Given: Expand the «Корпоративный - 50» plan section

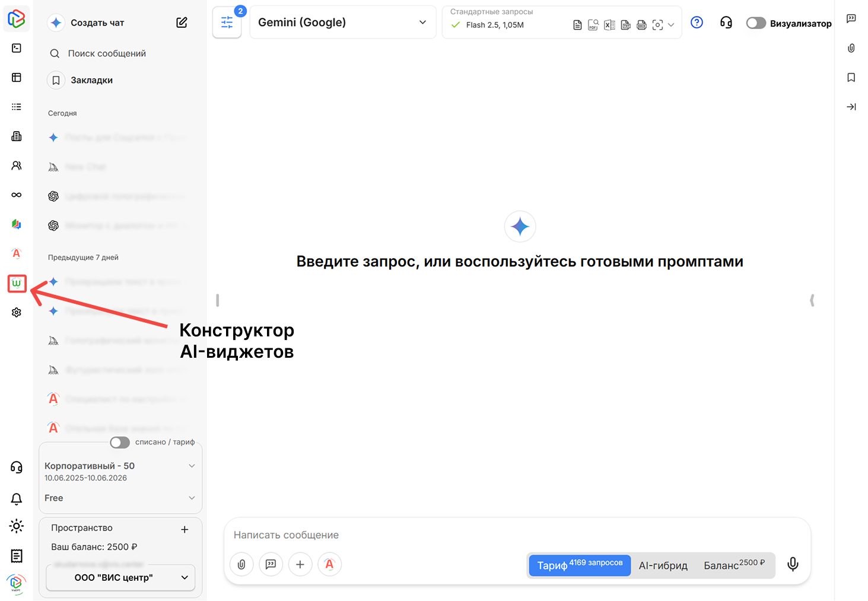Looking at the screenshot, I should pyautogui.click(x=191, y=466).
